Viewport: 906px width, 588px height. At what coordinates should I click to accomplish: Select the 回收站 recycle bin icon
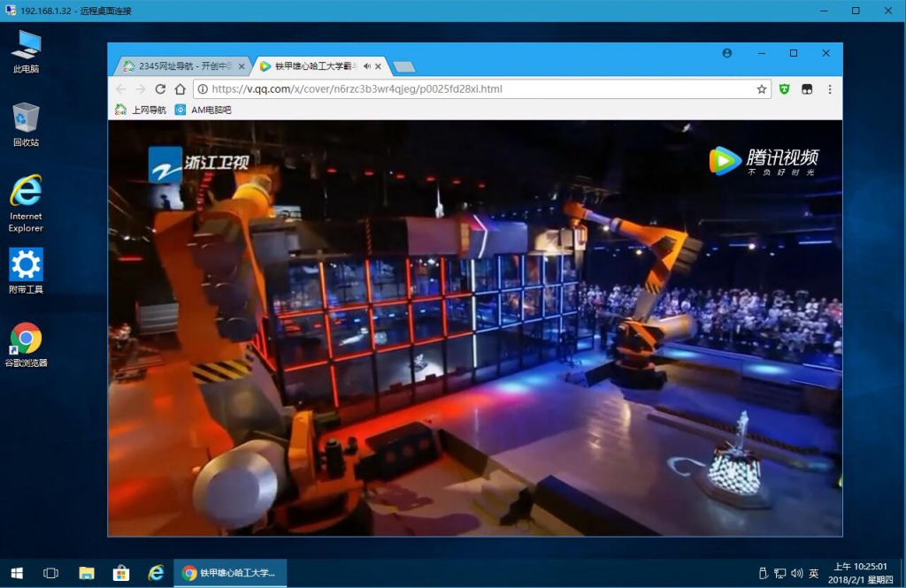[x=26, y=124]
